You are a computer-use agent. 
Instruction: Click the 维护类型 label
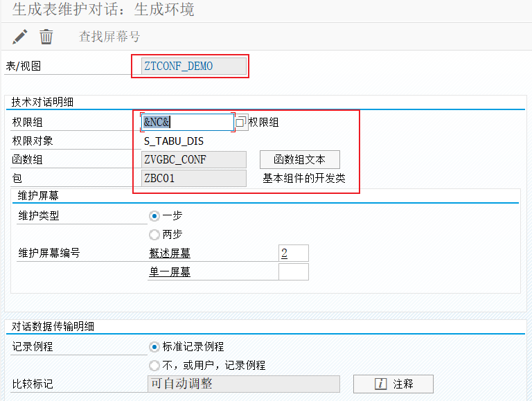point(39,215)
